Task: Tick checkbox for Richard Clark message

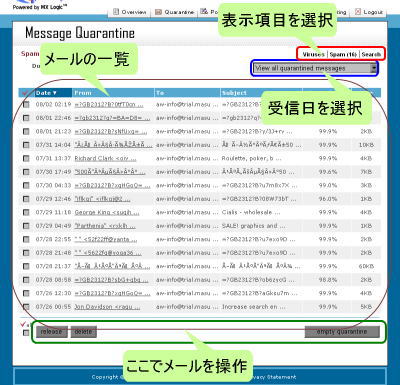Action: coord(26,158)
